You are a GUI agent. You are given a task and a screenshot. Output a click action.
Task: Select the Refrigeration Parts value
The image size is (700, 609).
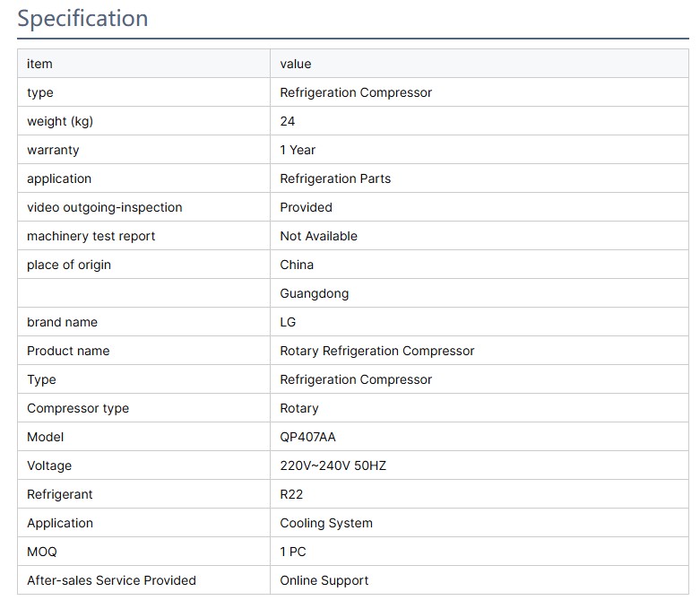tap(335, 178)
